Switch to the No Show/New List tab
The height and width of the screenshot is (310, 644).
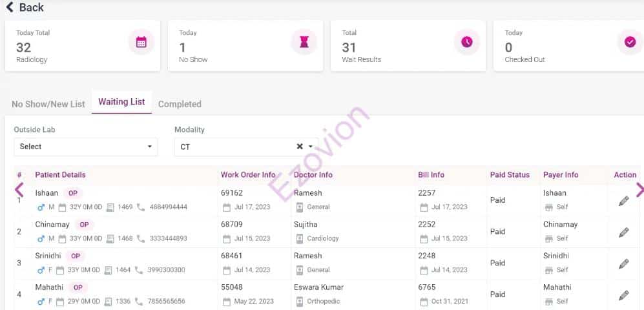[x=48, y=104]
